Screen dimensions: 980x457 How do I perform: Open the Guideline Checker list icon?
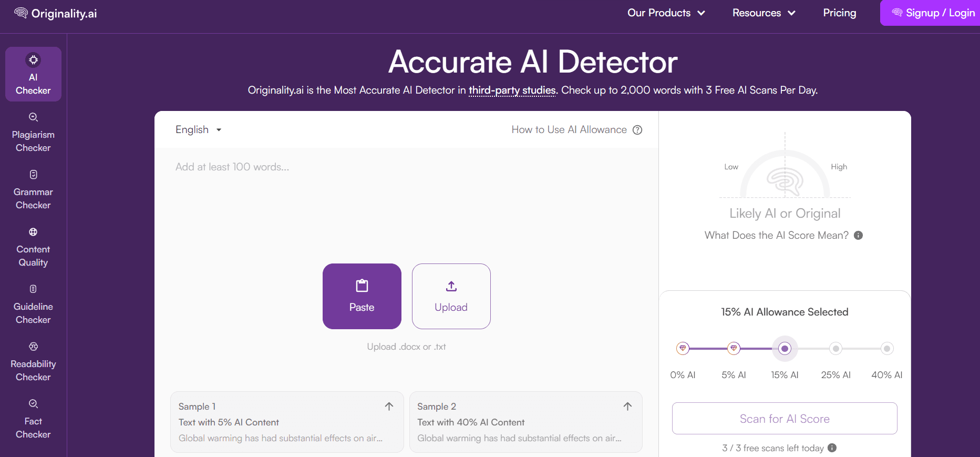tap(33, 289)
